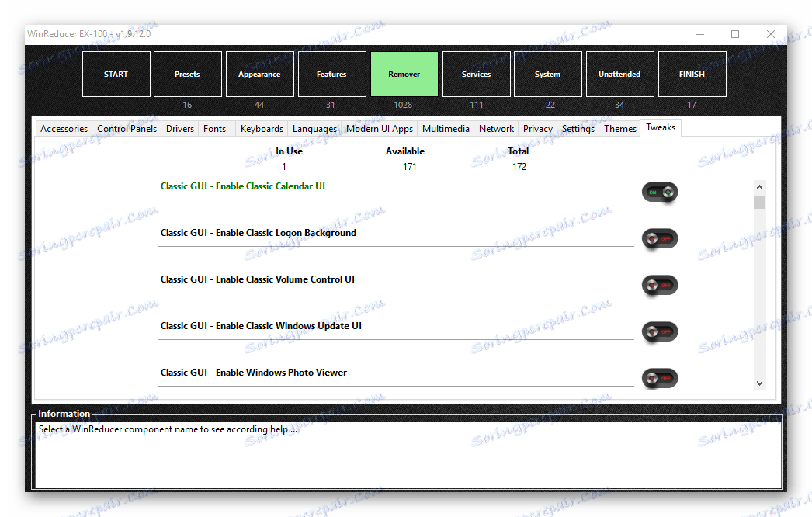Switch to the Control Panels tab
Image resolution: width=812 pixels, height=517 pixels.
tap(127, 128)
